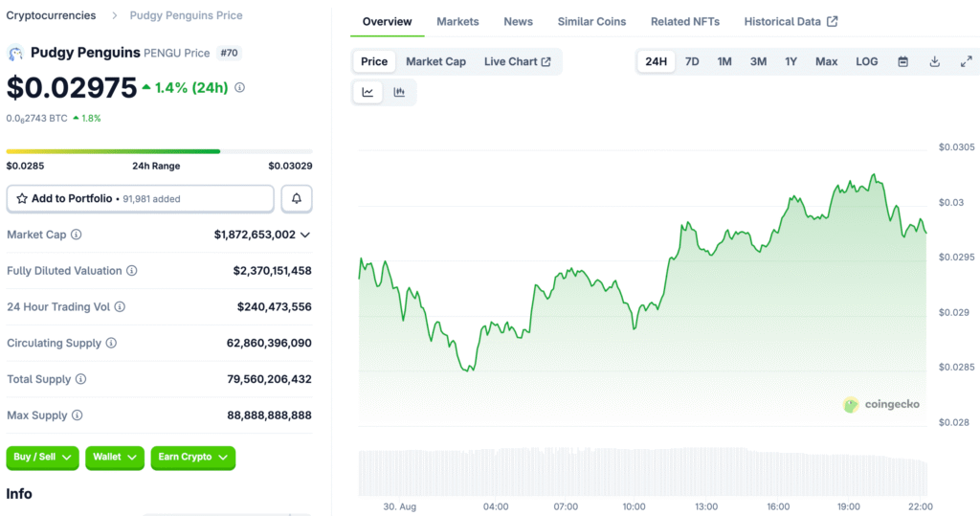980x516 pixels.
Task: Click the $240,473,556 trading volume value
Action: coord(275,307)
